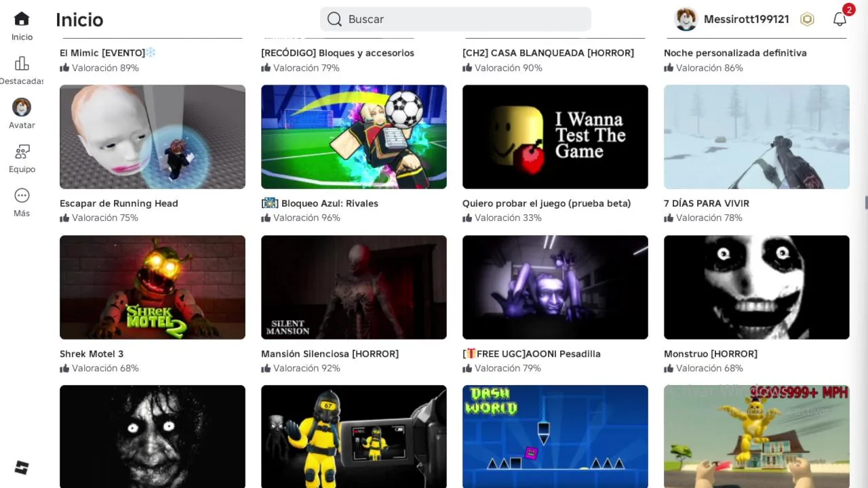Click thumbs-up icon under Quiero probar el juego
The image size is (868, 488).
pyautogui.click(x=467, y=218)
